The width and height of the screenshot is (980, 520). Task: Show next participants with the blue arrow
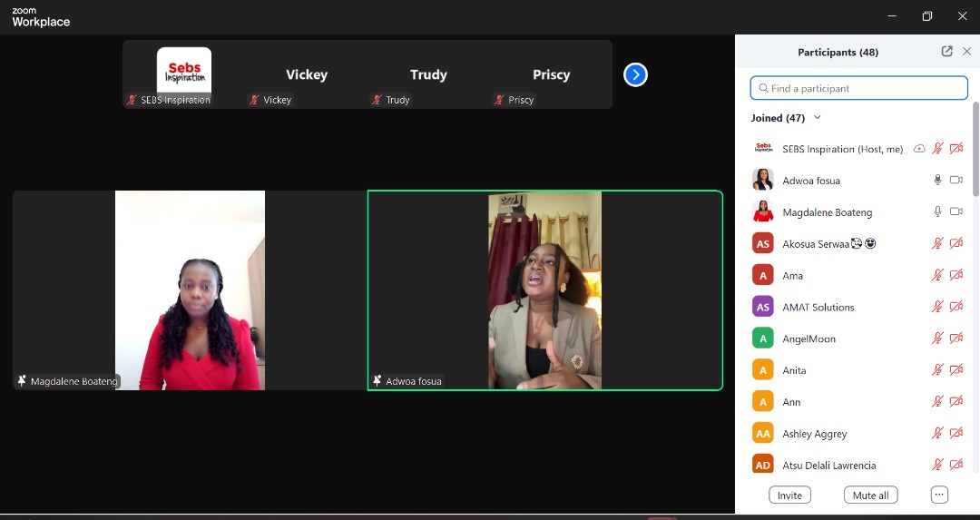[x=635, y=74]
